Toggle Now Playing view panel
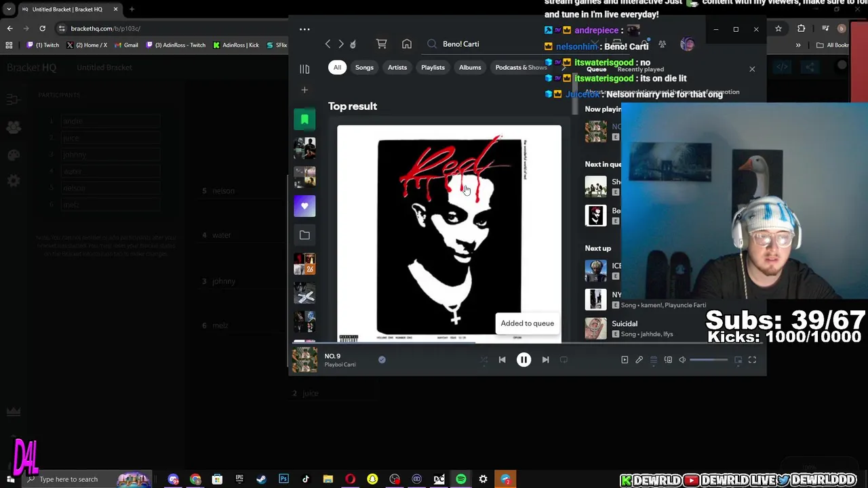 pyautogui.click(x=625, y=360)
